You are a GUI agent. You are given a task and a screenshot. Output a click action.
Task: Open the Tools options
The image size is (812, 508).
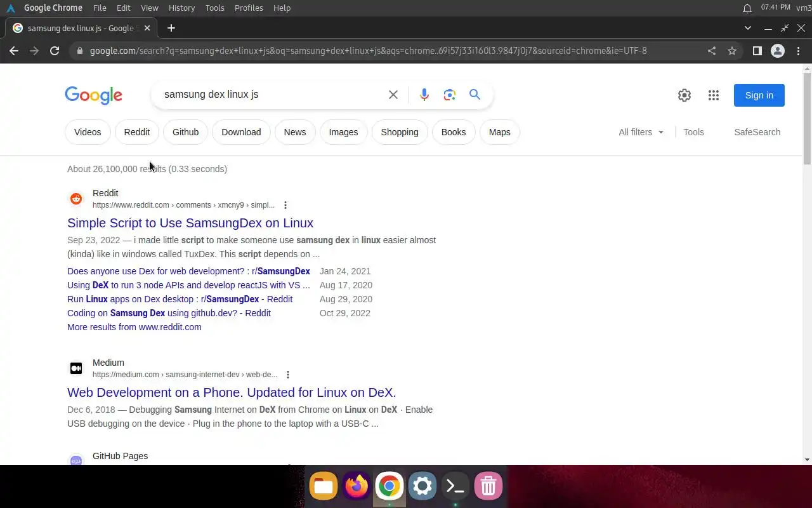[693, 132]
